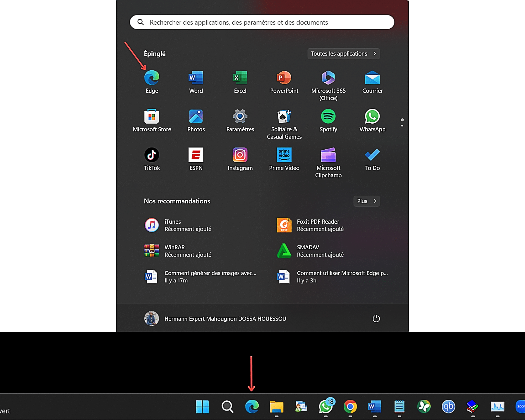Expand Toutes les applications list

coord(343,54)
